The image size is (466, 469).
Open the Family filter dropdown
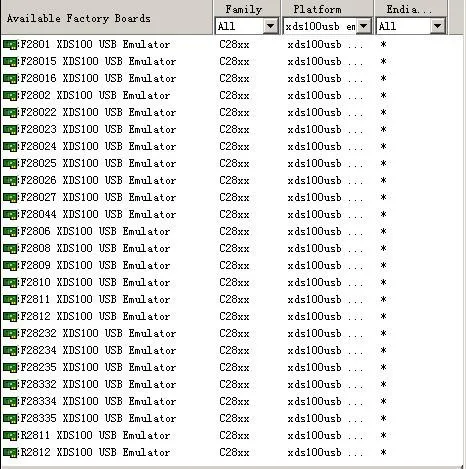tap(247, 26)
